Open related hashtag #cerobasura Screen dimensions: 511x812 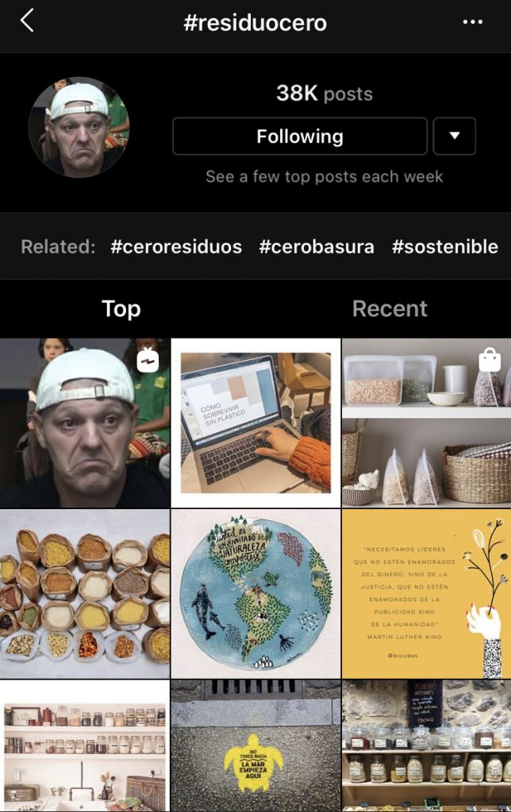click(317, 247)
